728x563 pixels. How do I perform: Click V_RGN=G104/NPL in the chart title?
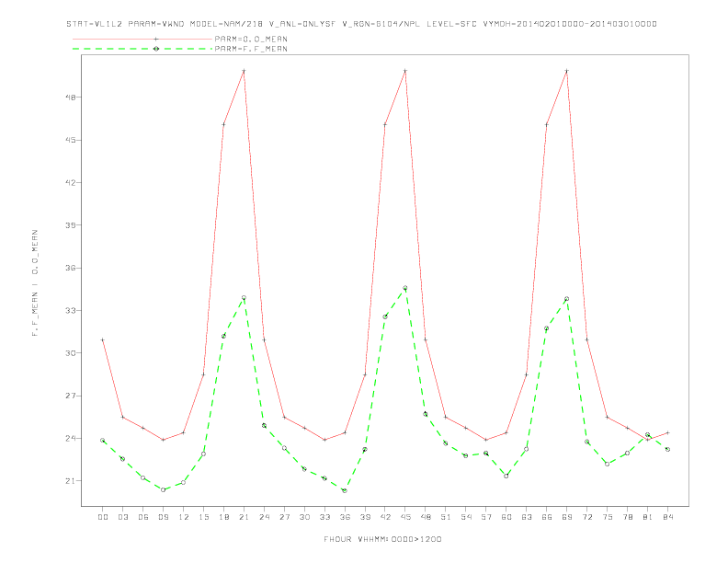click(381, 24)
